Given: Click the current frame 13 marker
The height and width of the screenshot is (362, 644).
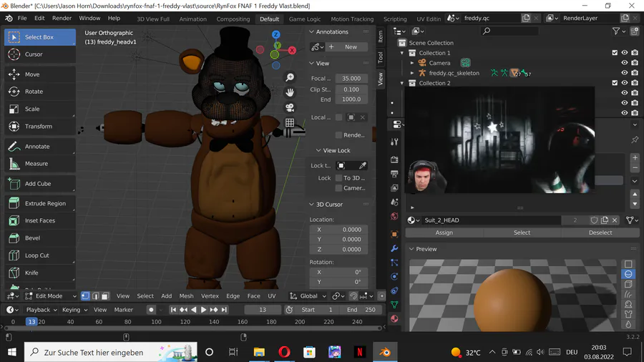Looking at the screenshot, I should click(31, 322).
